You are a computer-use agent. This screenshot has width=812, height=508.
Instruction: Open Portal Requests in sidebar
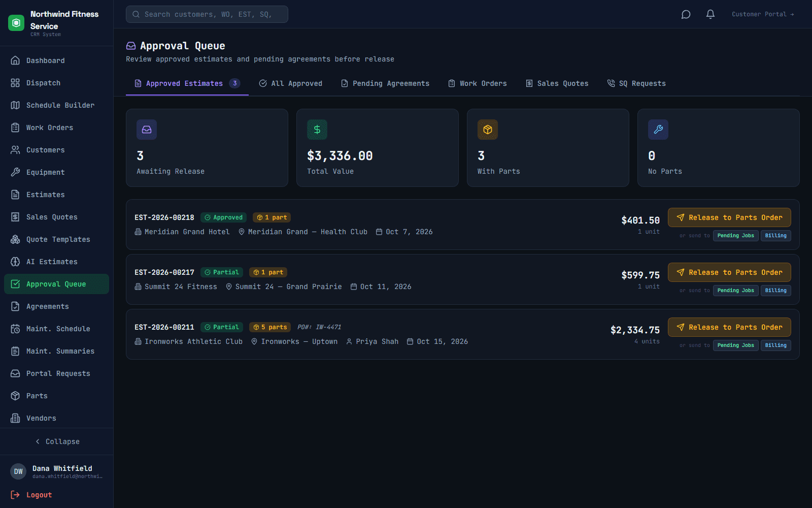pos(56,373)
